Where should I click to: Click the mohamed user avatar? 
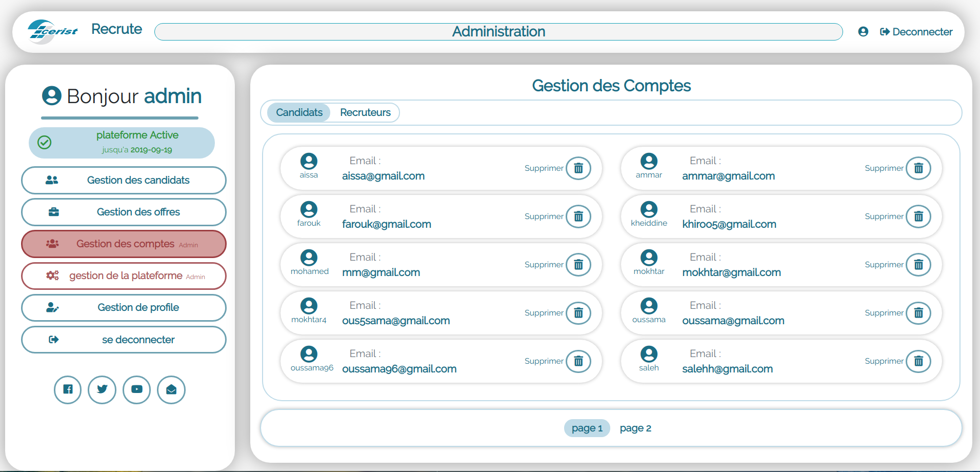coord(309,258)
